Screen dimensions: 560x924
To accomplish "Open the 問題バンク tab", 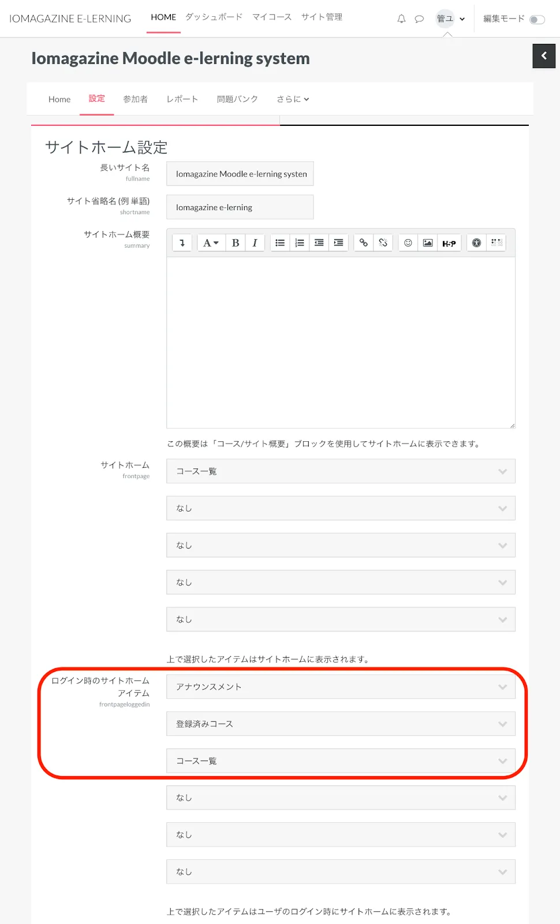I will 237,99.
